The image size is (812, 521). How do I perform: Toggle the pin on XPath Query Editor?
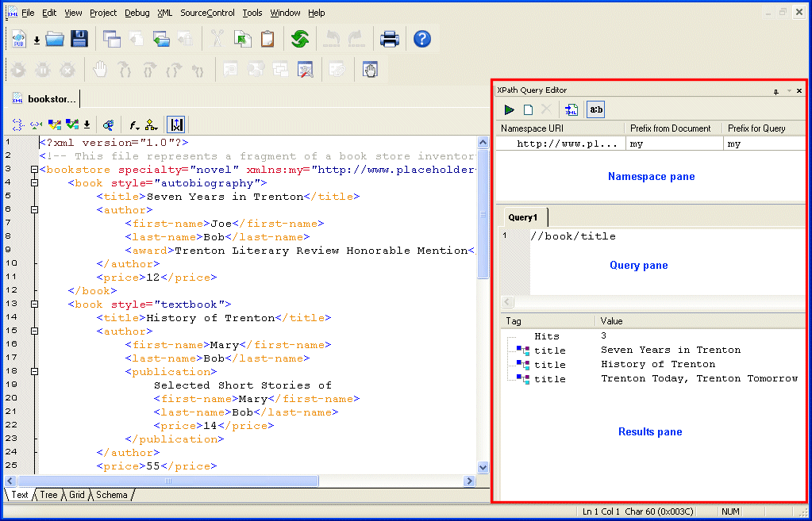click(775, 91)
